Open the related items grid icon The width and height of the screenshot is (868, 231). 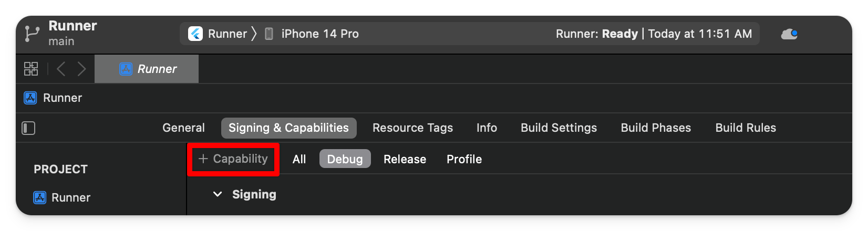31,69
